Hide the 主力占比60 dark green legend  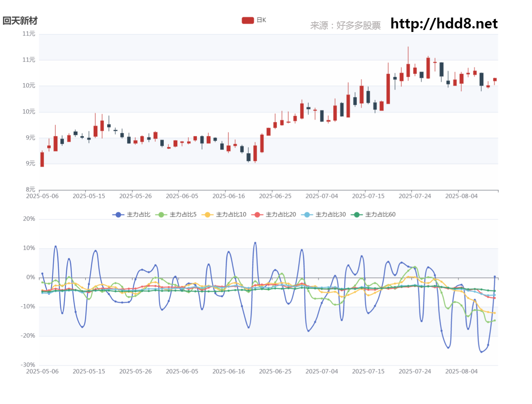pyautogui.click(x=373, y=215)
